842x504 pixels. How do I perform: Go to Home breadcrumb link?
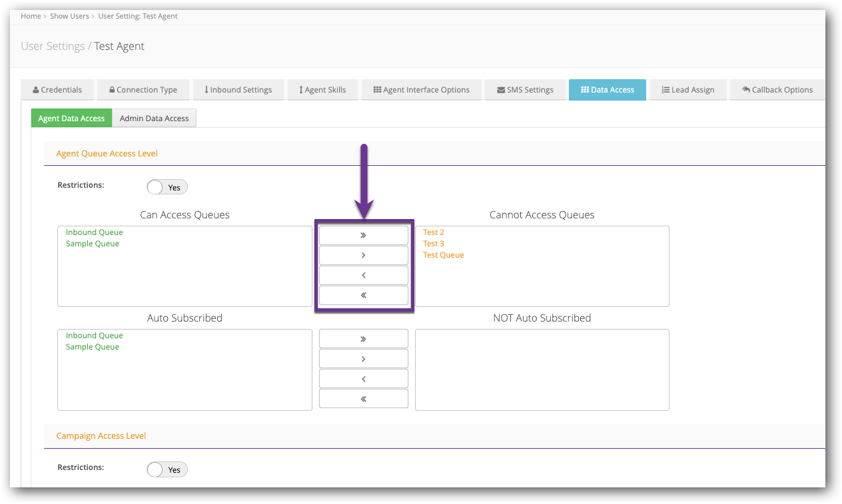[31, 16]
